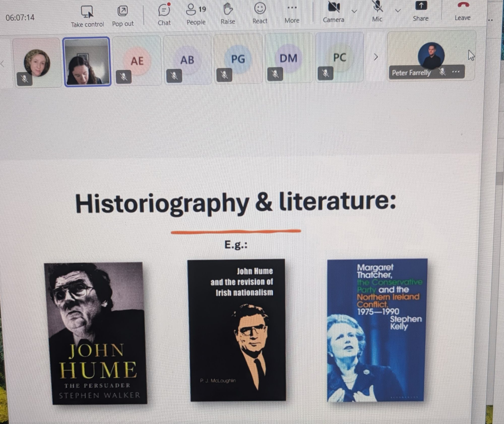Pop out the shared content
Screen dimensions: 504x424
click(x=123, y=16)
